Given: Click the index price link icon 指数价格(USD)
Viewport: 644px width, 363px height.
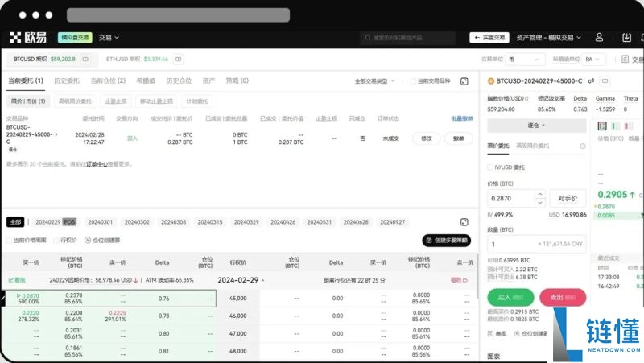Looking at the screenshot, I should [x=526, y=98].
